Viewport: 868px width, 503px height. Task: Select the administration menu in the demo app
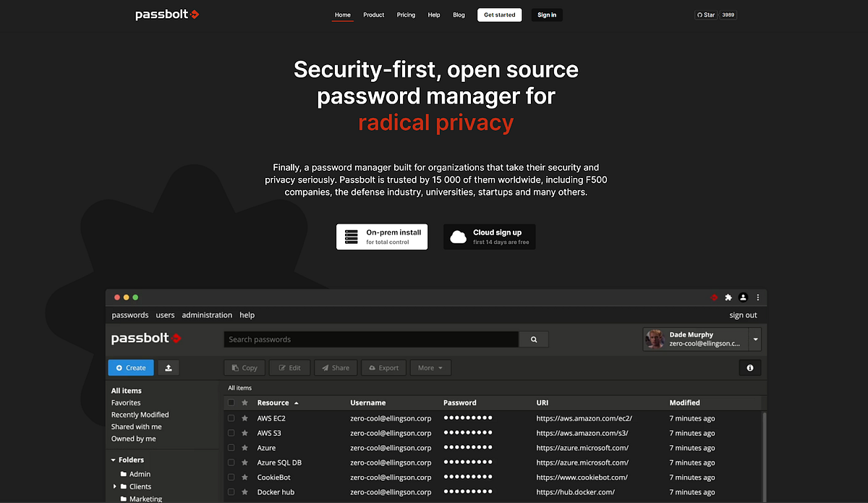pyautogui.click(x=207, y=315)
